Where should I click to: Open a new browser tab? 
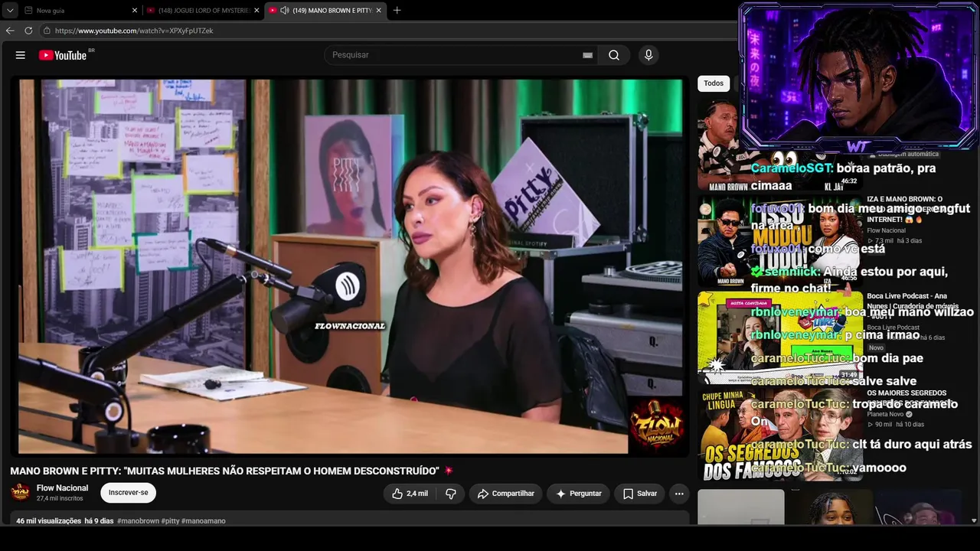click(397, 11)
